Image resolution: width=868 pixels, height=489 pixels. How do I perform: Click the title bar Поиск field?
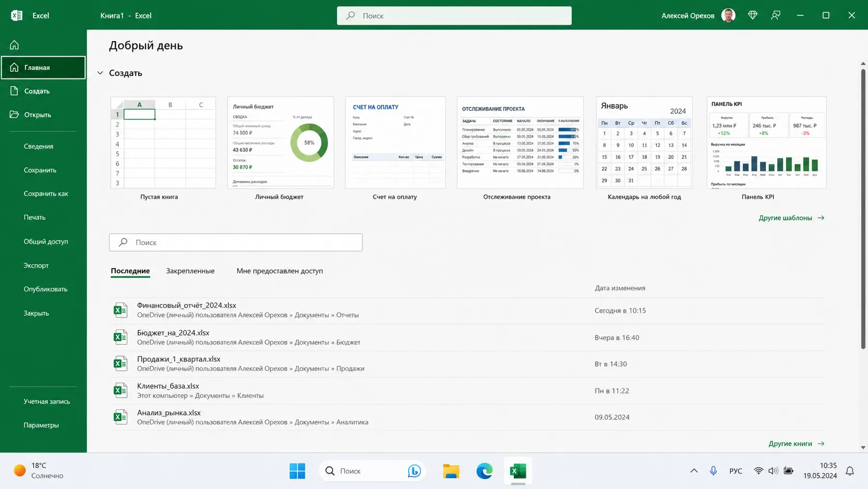pos(454,16)
